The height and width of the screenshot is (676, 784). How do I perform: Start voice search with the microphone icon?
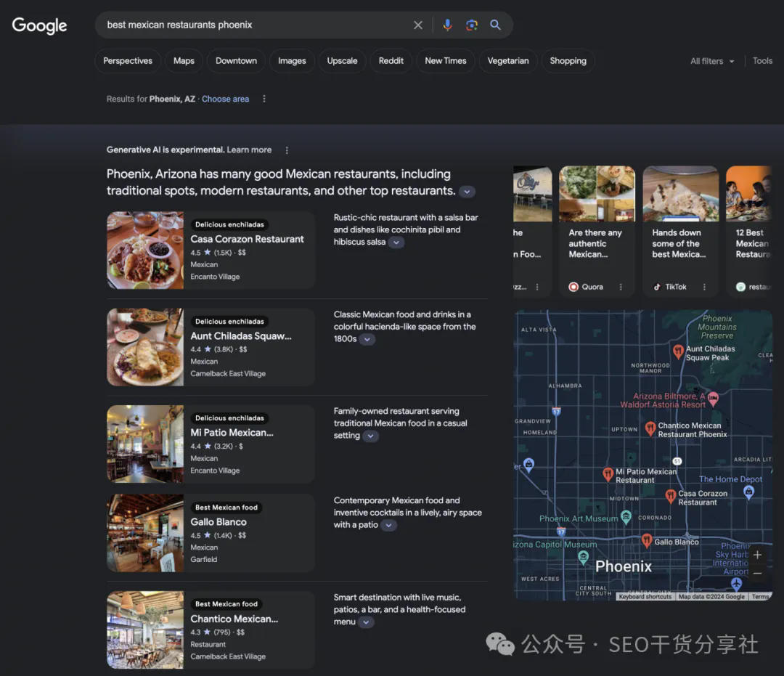pyautogui.click(x=447, y=25)
